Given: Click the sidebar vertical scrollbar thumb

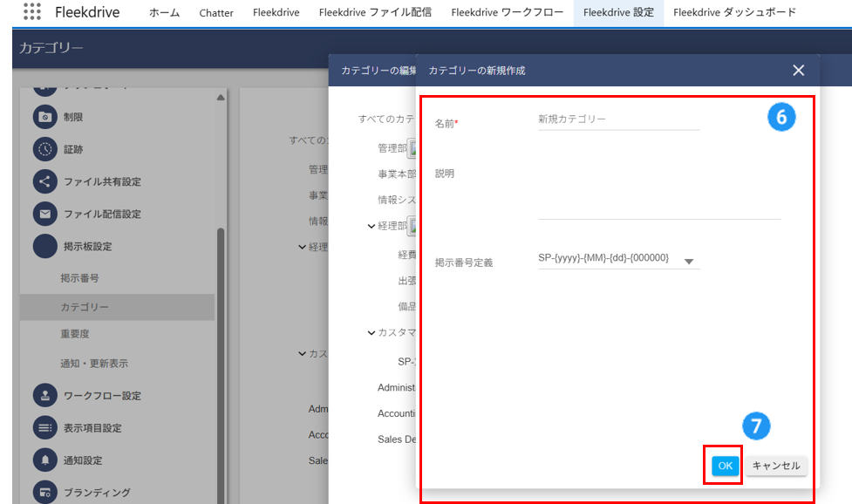Looking at the screenshot, I should click(221, 365).
